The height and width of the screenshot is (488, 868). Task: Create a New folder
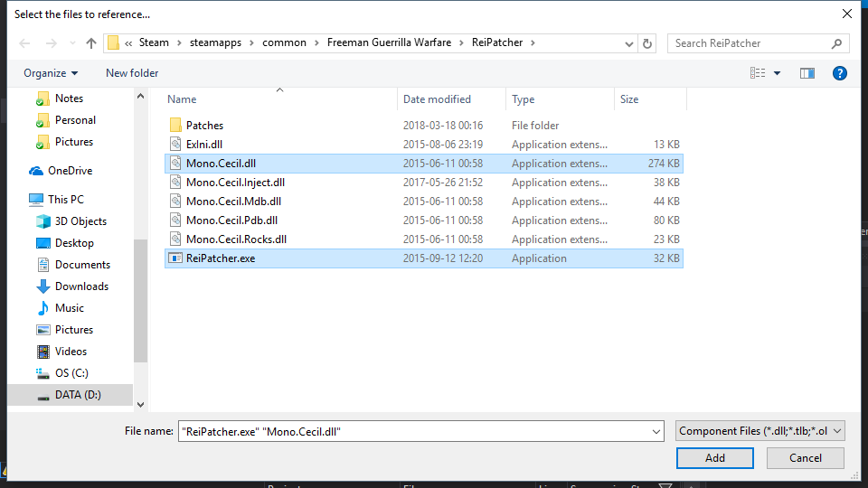pos(132,73)
